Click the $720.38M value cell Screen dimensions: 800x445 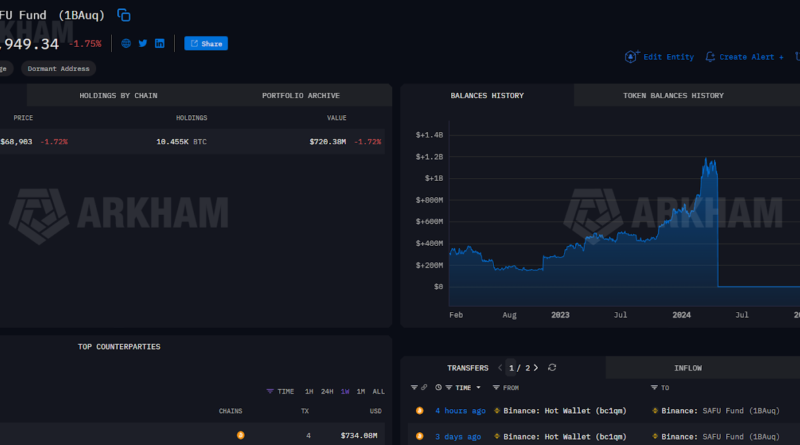coord(328,141)
